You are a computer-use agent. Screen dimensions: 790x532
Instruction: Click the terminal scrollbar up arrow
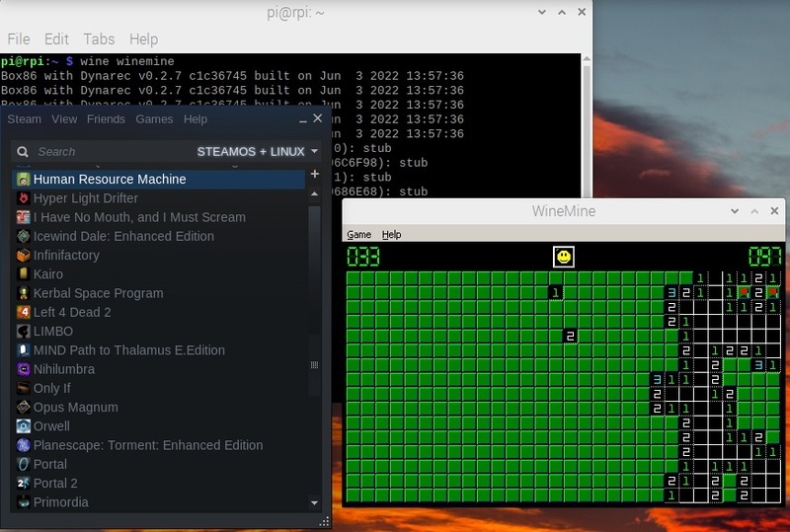pyautogui.click(x=587, y=59)
